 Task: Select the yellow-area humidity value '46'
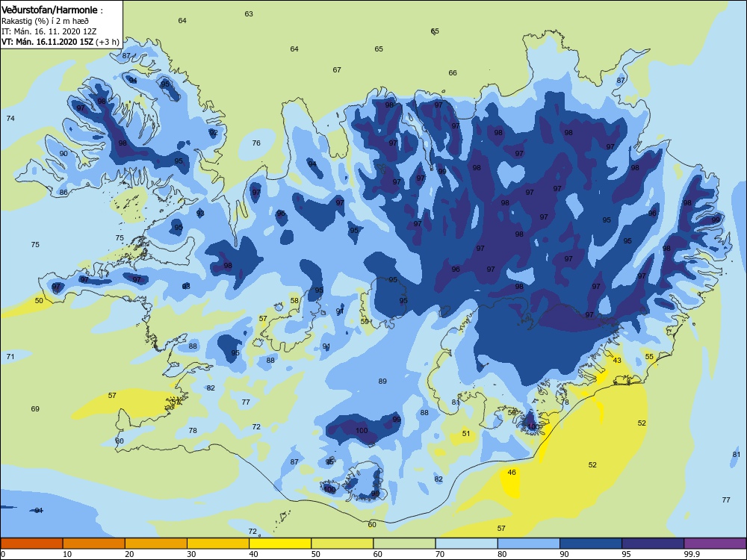click(512, 473)
